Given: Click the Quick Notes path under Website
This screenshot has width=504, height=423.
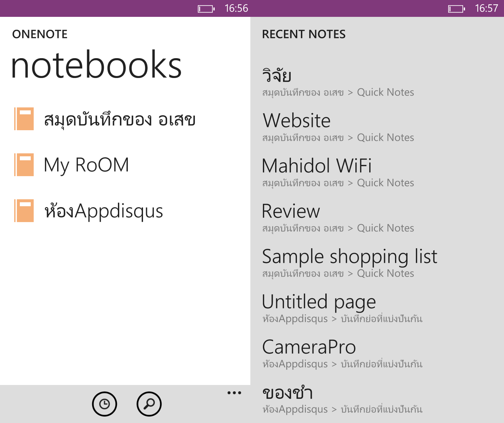Looking at the screenshot, I should click(x=338, y=138).
